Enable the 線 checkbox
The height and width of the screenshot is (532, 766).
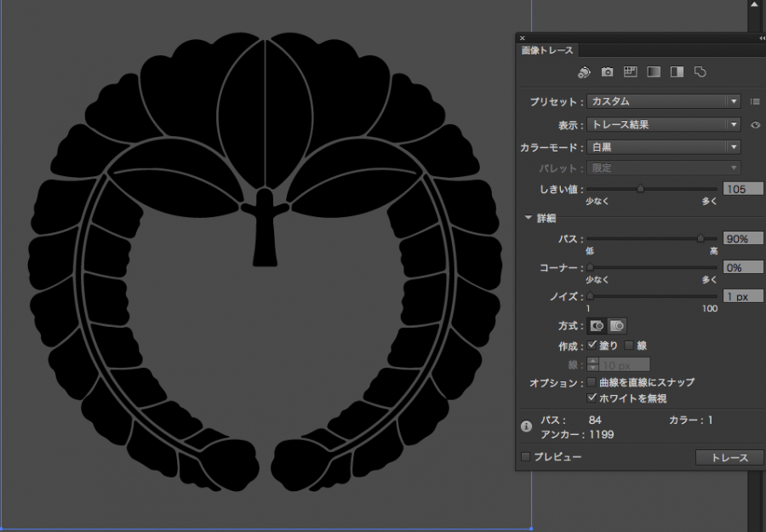tap(629, 346)
